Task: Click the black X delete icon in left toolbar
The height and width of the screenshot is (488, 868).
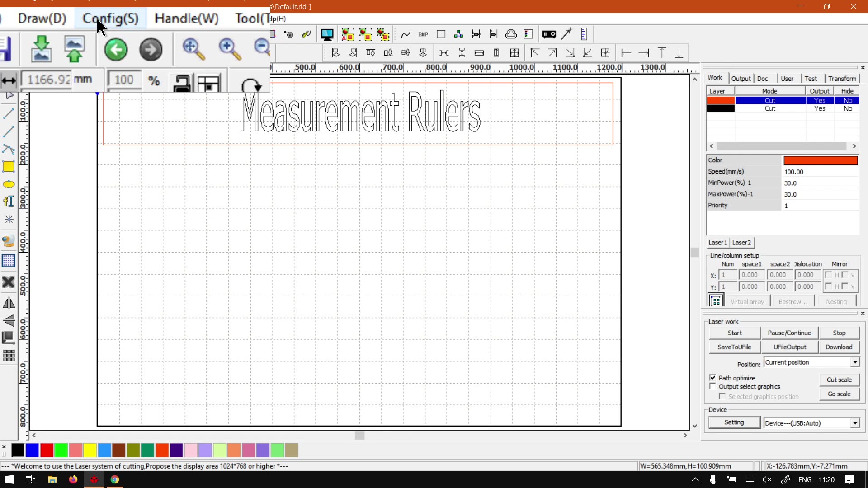Action: [9, 282]
